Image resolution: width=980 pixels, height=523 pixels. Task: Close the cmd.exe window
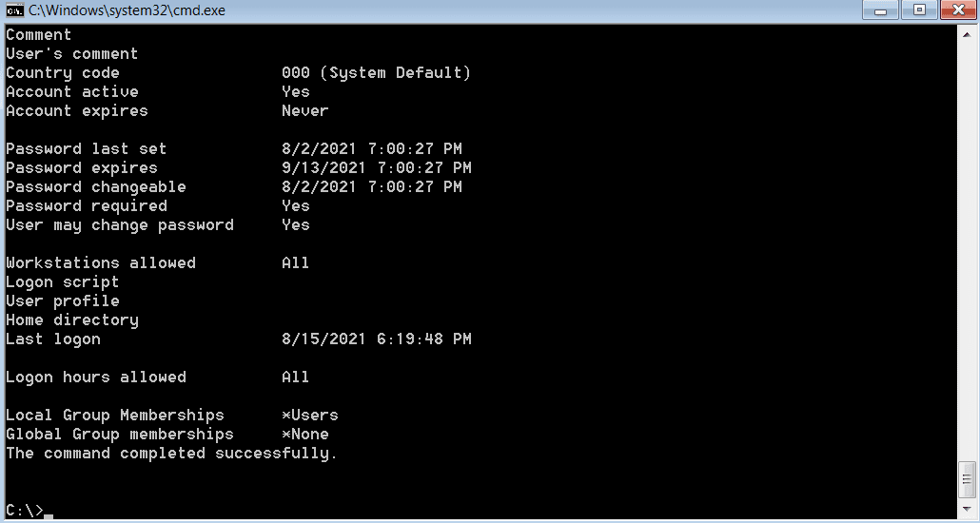point(958,10)
